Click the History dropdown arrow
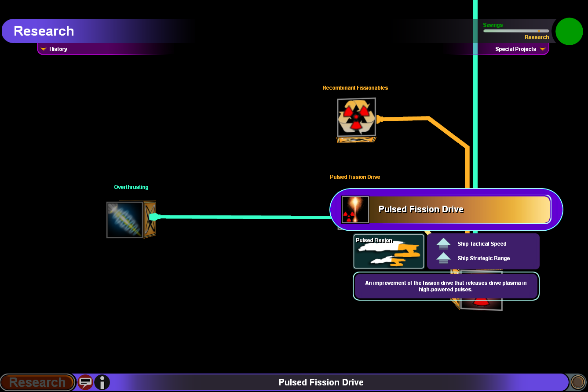Screen dimensions: 588x392 (x=44, y=49)
